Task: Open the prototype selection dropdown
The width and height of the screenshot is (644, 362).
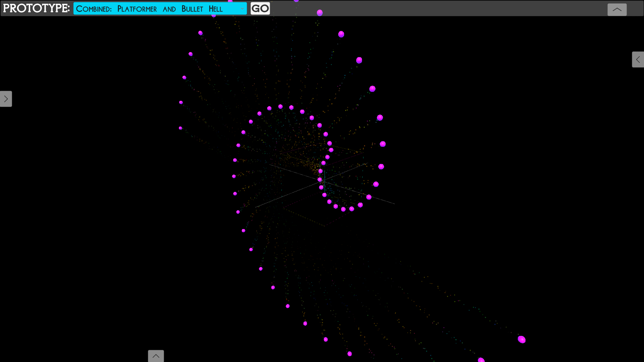Action: pyautogui.click(x=160, y=9)
